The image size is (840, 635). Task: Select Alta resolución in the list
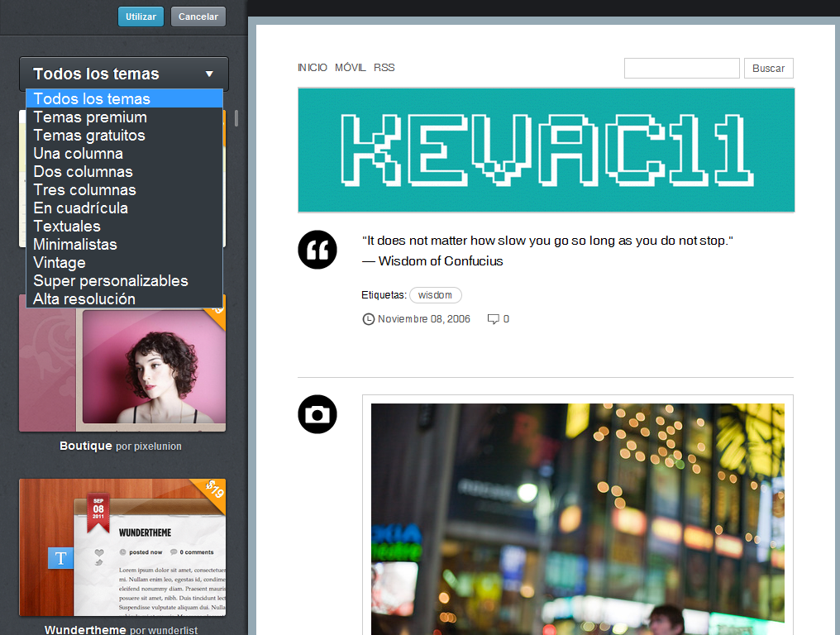(84, 299)
